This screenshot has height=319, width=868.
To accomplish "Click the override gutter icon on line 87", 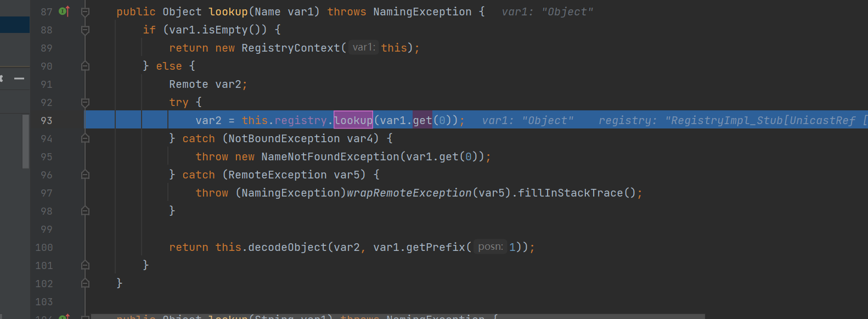I will coord(64,12).
